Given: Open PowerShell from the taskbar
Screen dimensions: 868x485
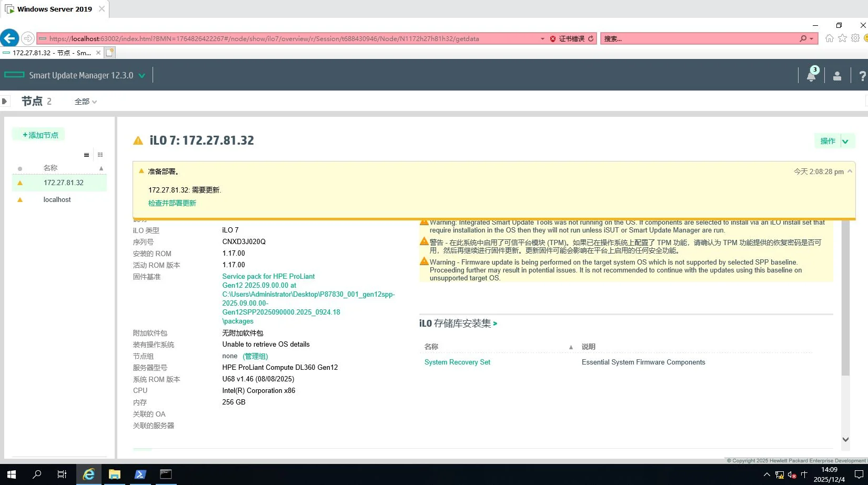Looking at the screenshot, I should (140, 474).
